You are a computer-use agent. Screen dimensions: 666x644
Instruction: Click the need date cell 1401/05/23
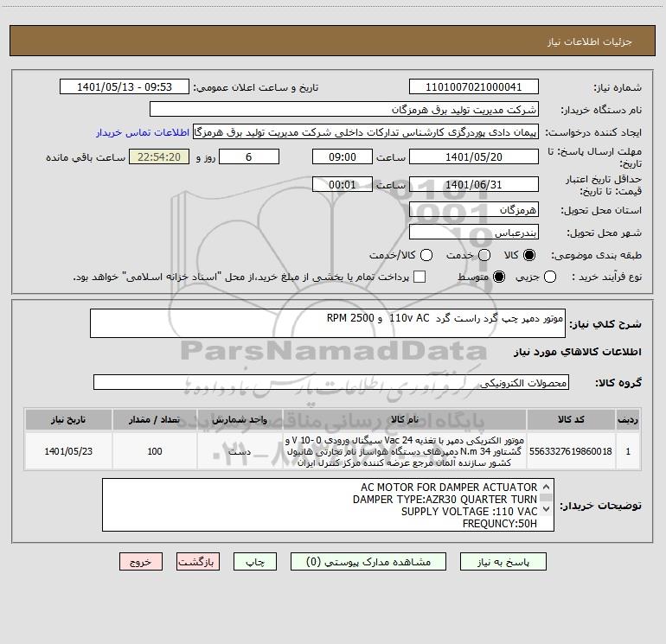coord(68,451)
